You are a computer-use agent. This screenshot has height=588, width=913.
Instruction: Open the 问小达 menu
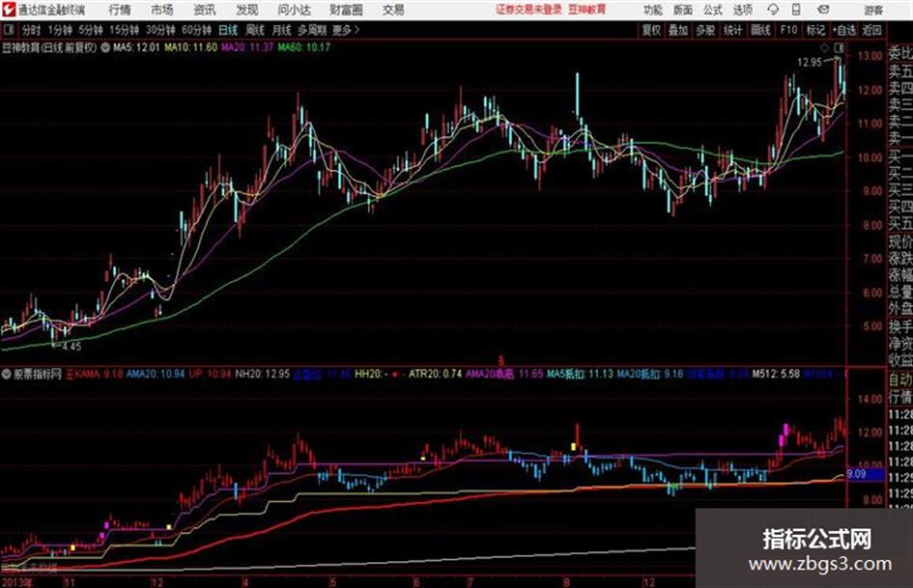point(294,10)
